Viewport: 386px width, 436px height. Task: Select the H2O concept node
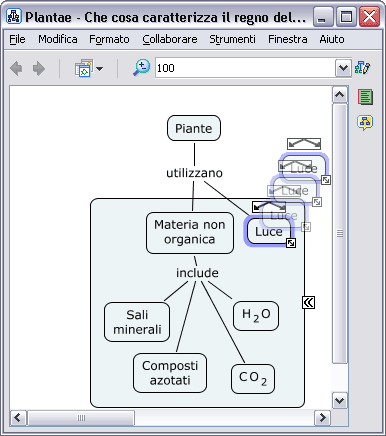[x=256, y=315]
